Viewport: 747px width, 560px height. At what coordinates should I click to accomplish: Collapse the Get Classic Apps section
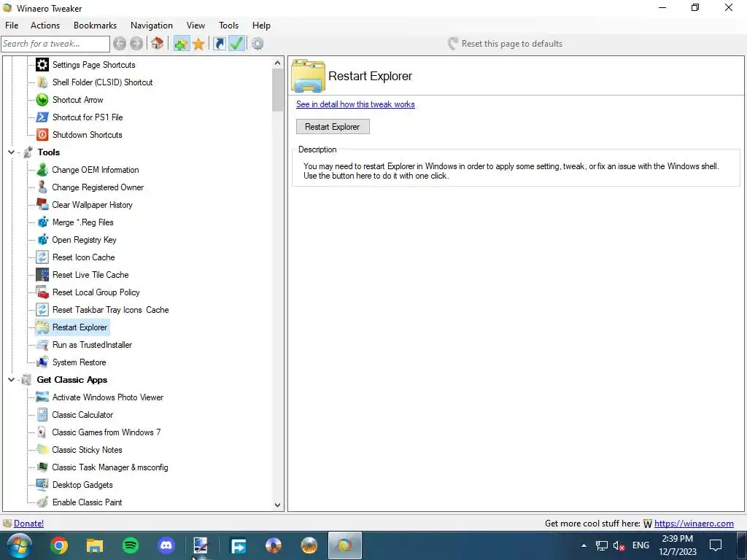click(11, 380)
